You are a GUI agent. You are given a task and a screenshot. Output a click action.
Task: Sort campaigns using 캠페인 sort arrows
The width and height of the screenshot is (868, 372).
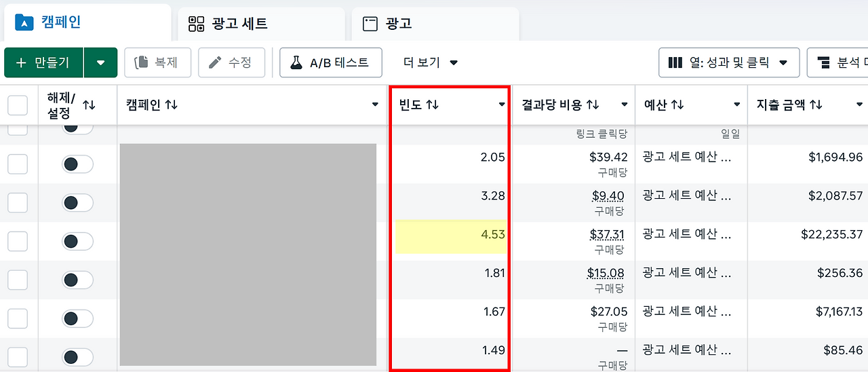(171, 105)
